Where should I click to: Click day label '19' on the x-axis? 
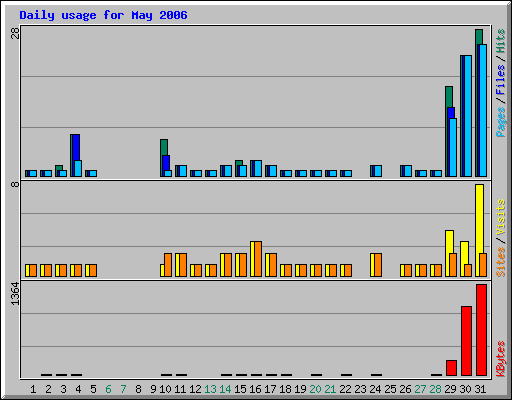pyautogui.click(x=300, y=389)
